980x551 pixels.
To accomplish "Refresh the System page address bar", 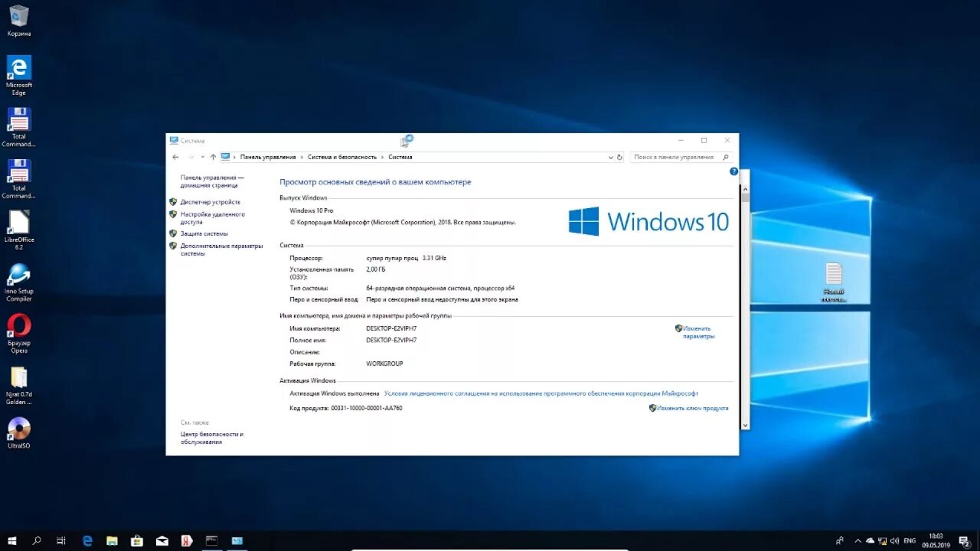I will (x=619, y=157).
